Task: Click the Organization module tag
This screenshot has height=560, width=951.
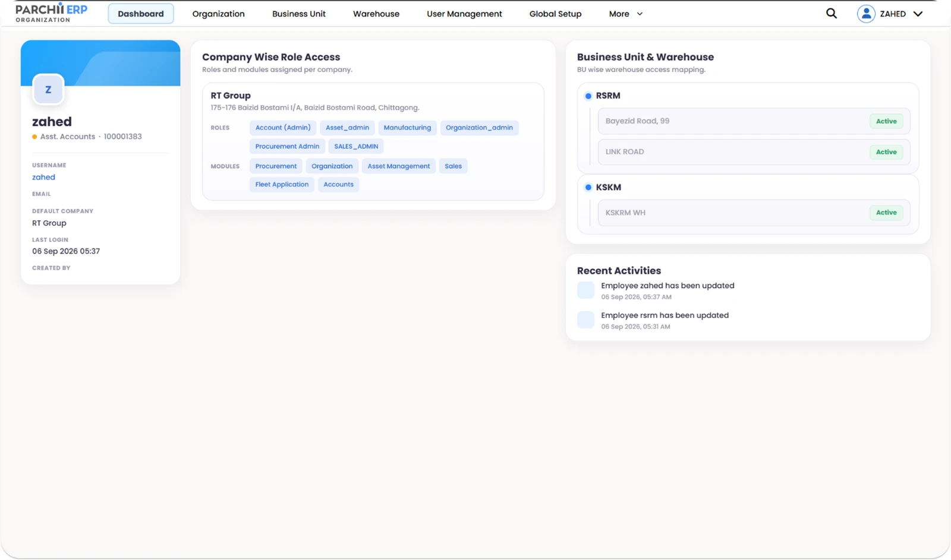Action: tap(332, 166)
